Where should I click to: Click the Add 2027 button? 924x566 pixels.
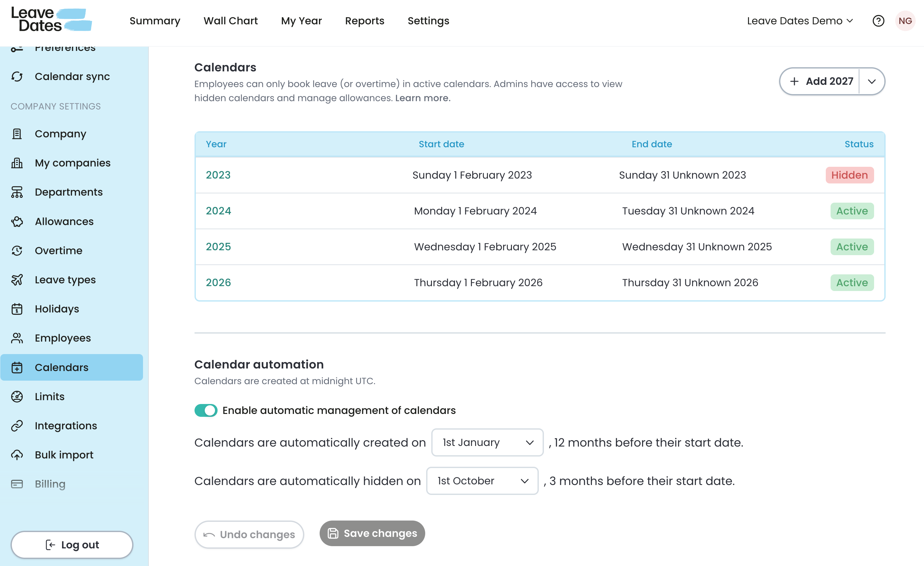(x=819, y=81)
